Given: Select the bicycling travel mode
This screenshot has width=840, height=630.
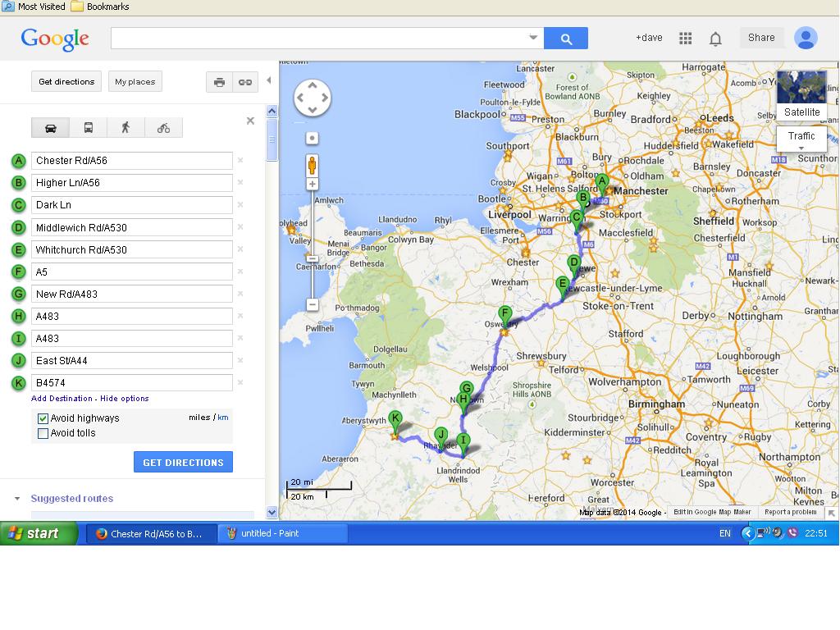Looking at the screenshot, I should coord(163,128).
